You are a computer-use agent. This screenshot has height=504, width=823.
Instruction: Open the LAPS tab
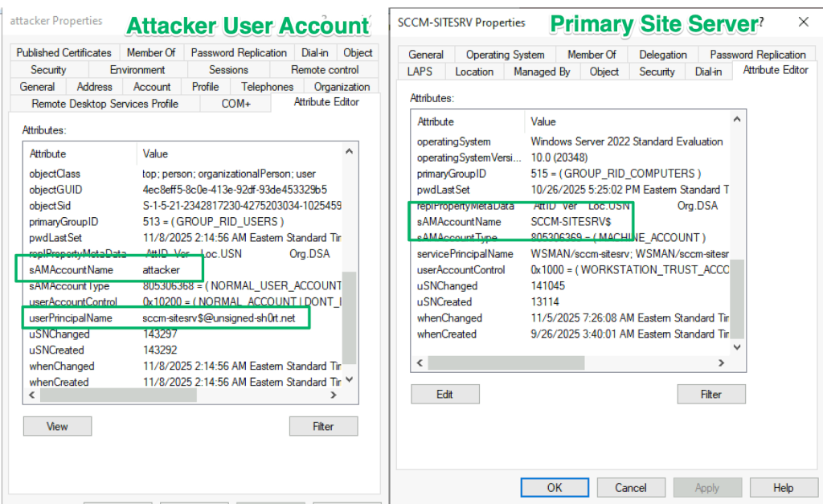click(420, 72)
